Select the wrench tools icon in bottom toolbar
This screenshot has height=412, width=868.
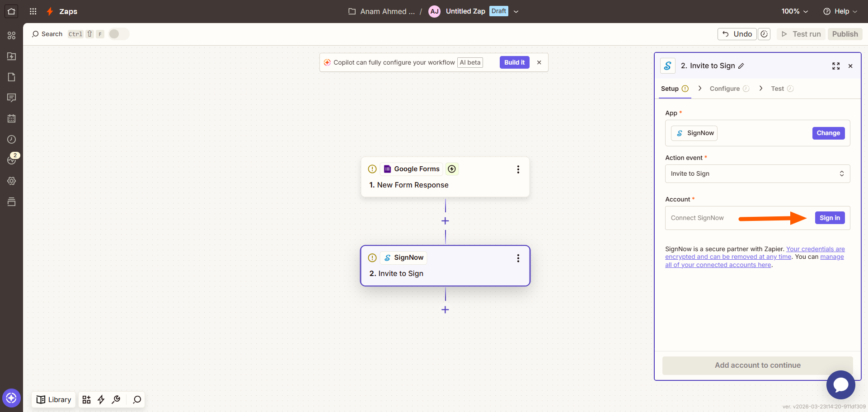116,399
